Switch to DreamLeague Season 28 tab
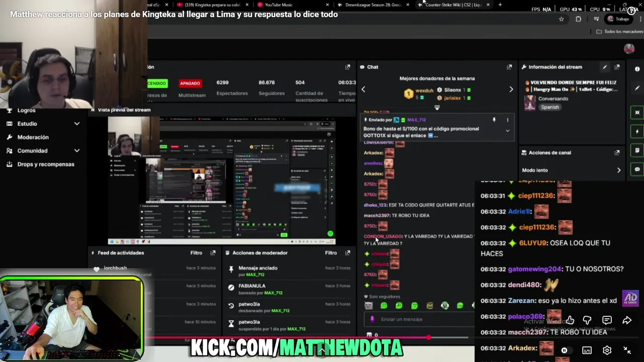 click(373, 5)
